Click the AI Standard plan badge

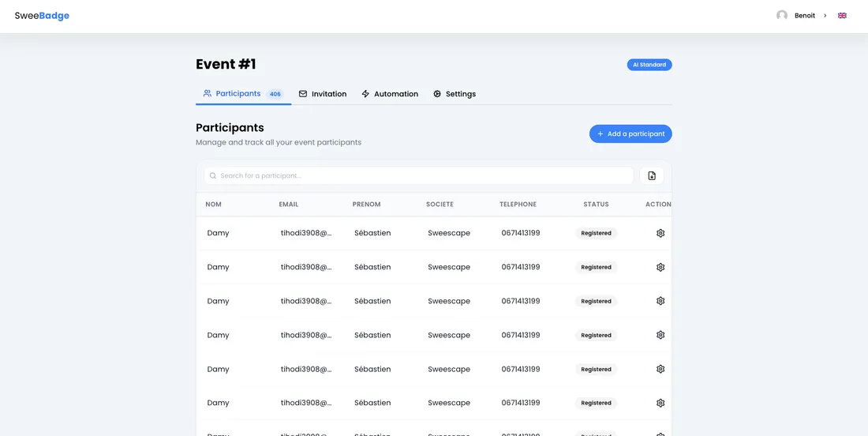pos(649,65)
